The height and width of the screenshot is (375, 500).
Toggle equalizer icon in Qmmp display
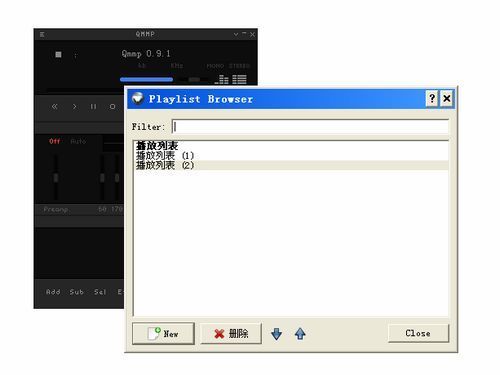(222, 79)
